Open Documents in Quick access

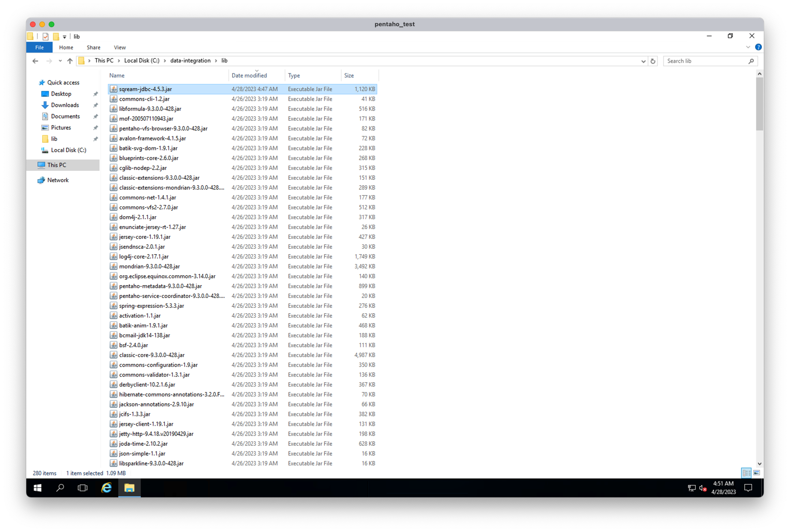point(65,116)
